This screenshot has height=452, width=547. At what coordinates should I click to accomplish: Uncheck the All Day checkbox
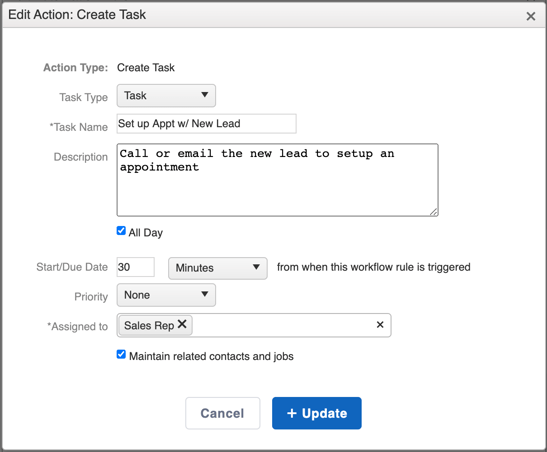tap(121, 231)
